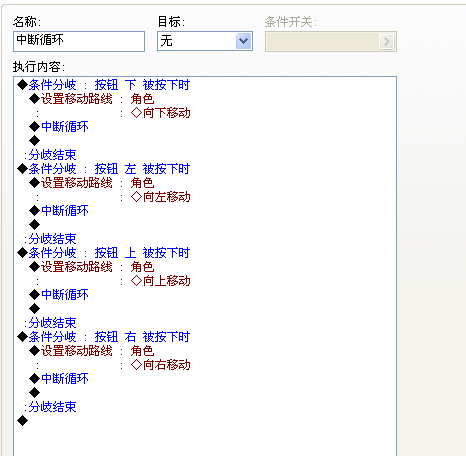Image resolution: width=466 pixels, height=456 pixels.
Task: Select line 条件分歧：按钮 下 被按下时
Action: click(x=103, y=85)
